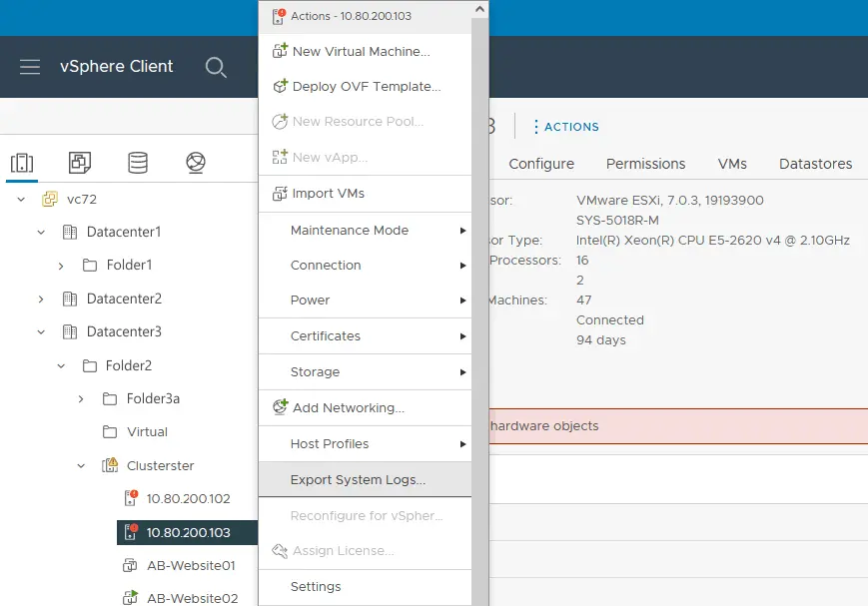Open the Certificates submenu

tap(366, 335)
